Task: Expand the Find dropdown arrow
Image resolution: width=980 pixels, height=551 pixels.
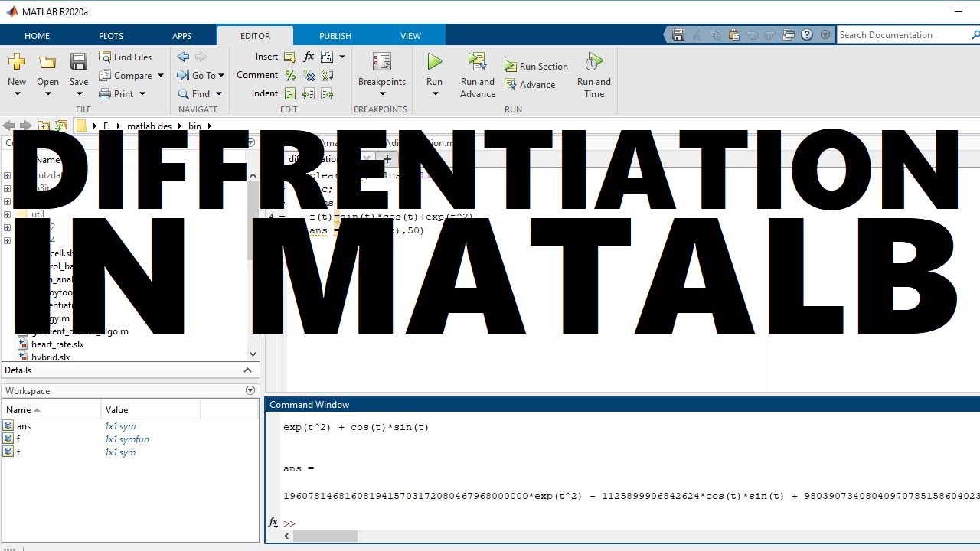Action: pyautogui.click(x=218, y=93)
